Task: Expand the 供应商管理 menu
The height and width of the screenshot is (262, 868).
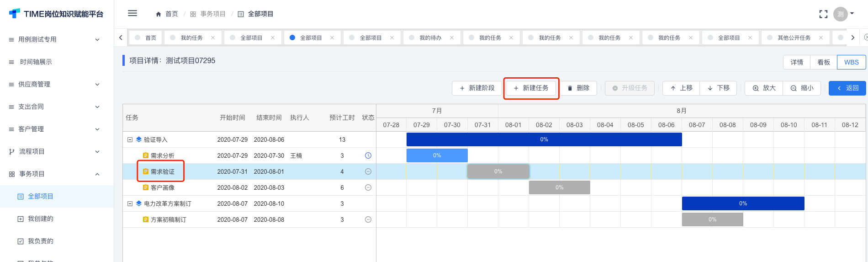Action: coord(57,84)
